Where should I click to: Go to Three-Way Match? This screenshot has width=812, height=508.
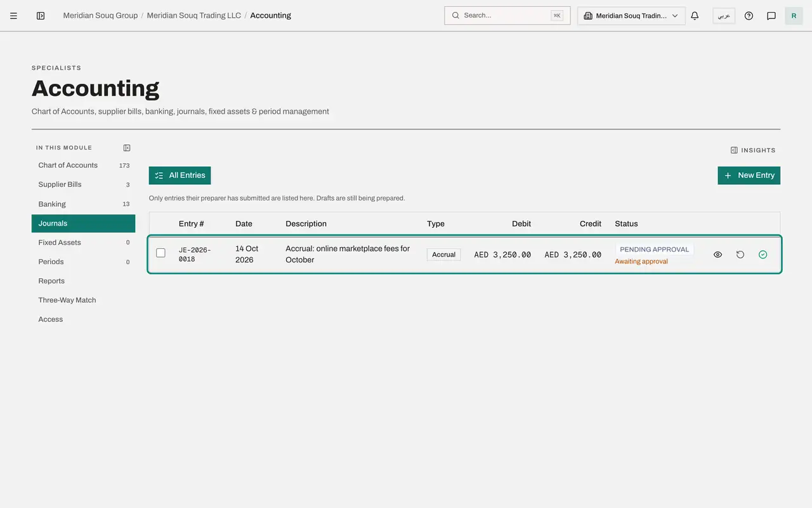click(x=83, y=300)
